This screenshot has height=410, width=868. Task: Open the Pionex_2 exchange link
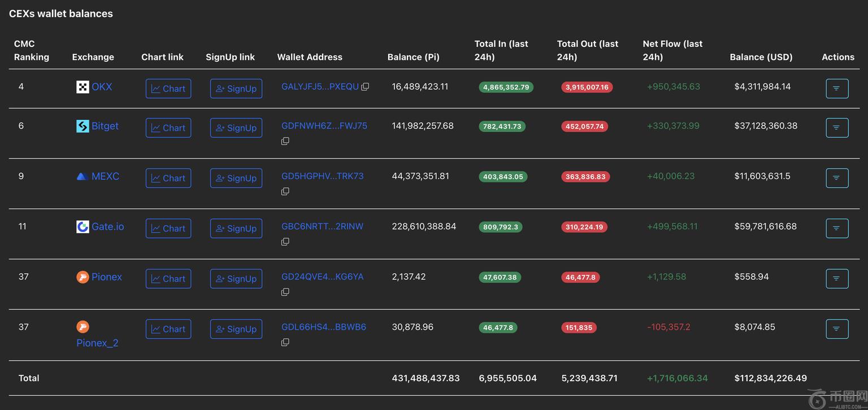(97, 343)
